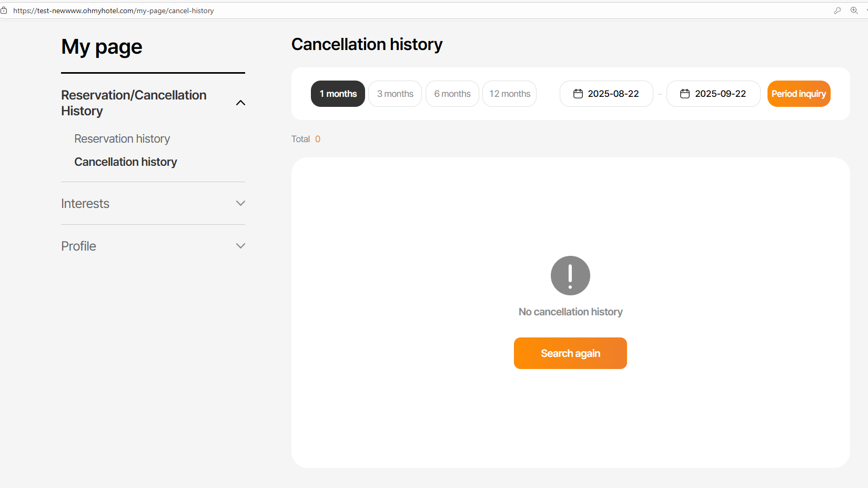Select the 3 months period filter
The image size is (868, 488).
pos(395,94)
